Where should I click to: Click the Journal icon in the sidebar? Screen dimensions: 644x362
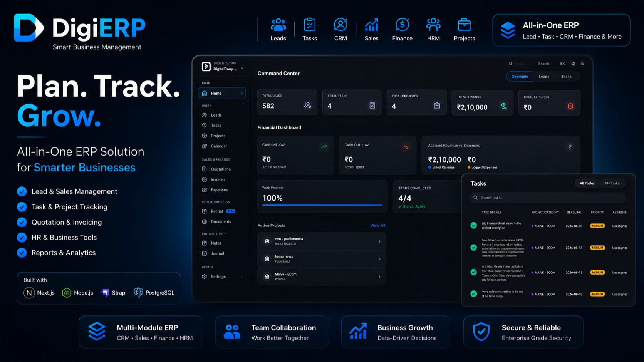[205, 253]
